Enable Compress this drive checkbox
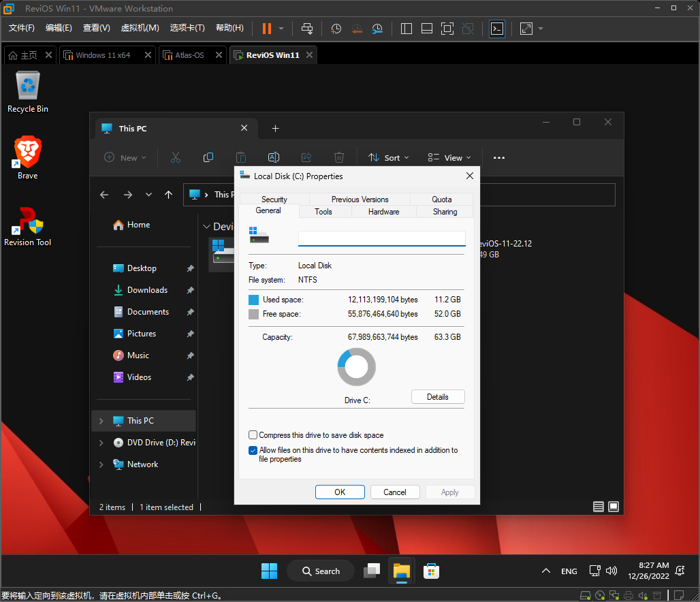This screenshot has height=602, width=700. click(253, 435)
